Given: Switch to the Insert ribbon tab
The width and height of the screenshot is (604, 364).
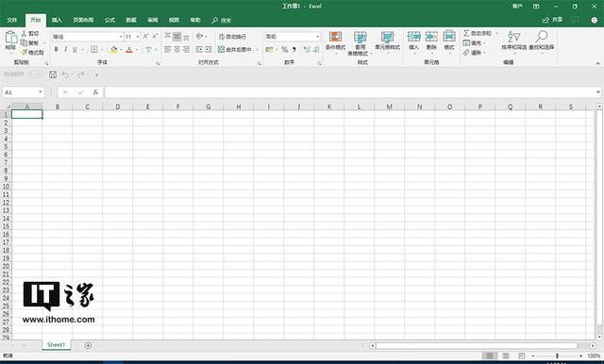Looking at the screenshot, I should tap(57, 20).
